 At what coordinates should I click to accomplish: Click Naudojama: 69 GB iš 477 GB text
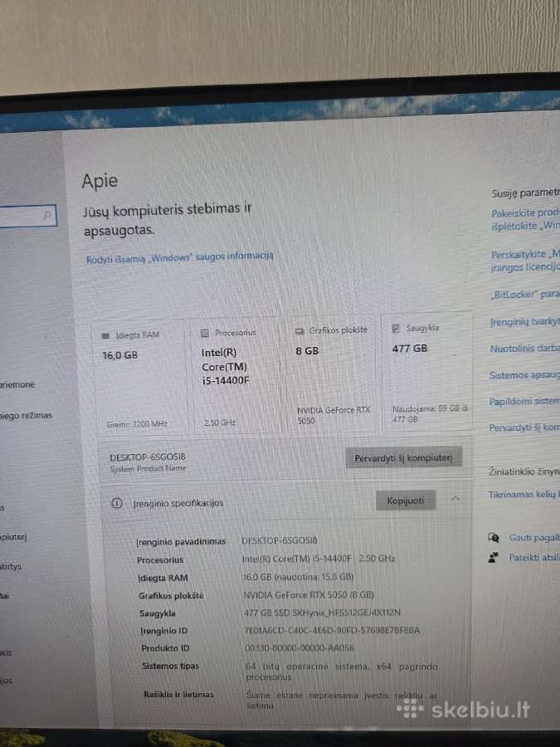tap(430, 413)
